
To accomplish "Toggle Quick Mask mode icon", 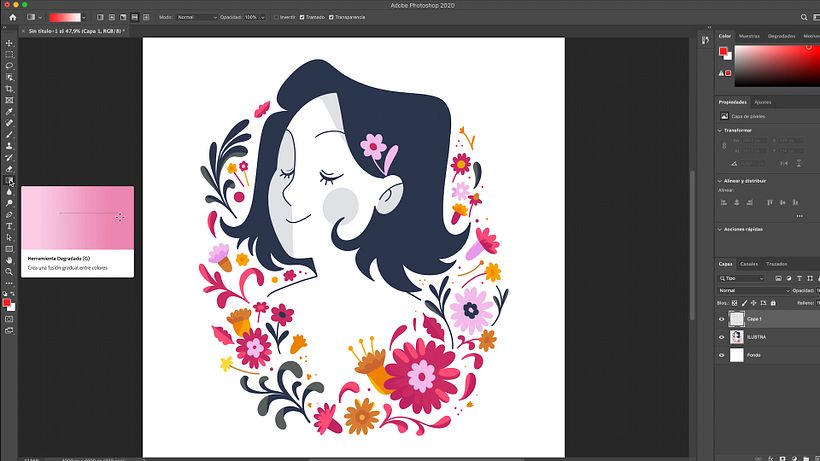I will tap(9, 319).
